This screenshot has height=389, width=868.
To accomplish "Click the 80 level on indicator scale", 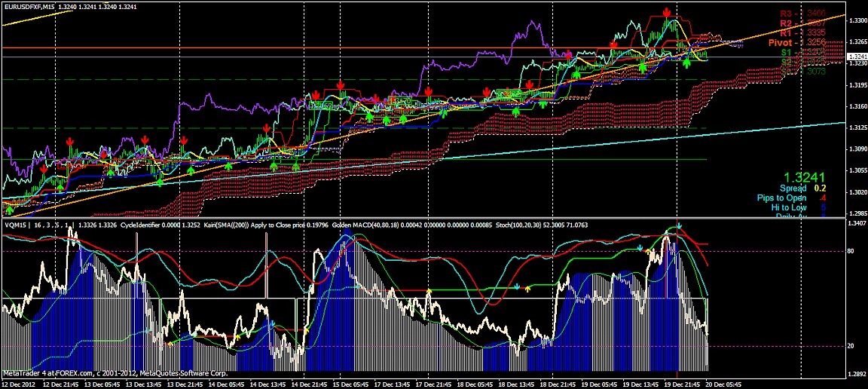I will pos(851,251).
